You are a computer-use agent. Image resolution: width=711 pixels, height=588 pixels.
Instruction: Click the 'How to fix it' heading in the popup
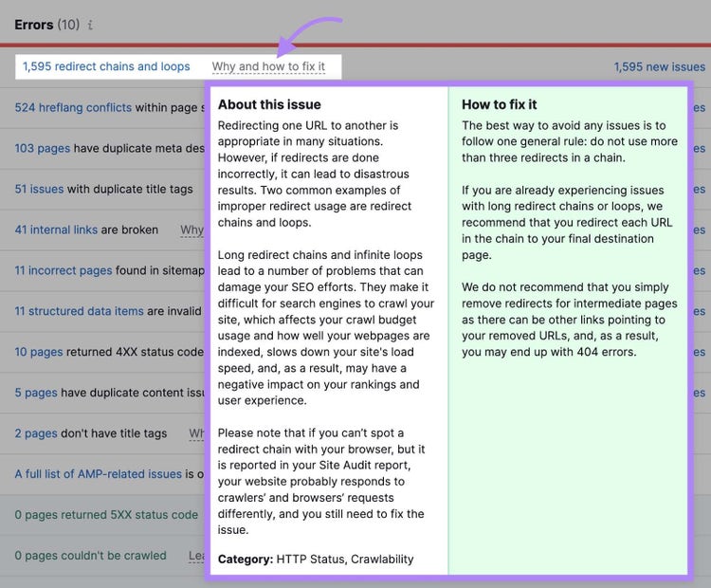pos(499,105)
